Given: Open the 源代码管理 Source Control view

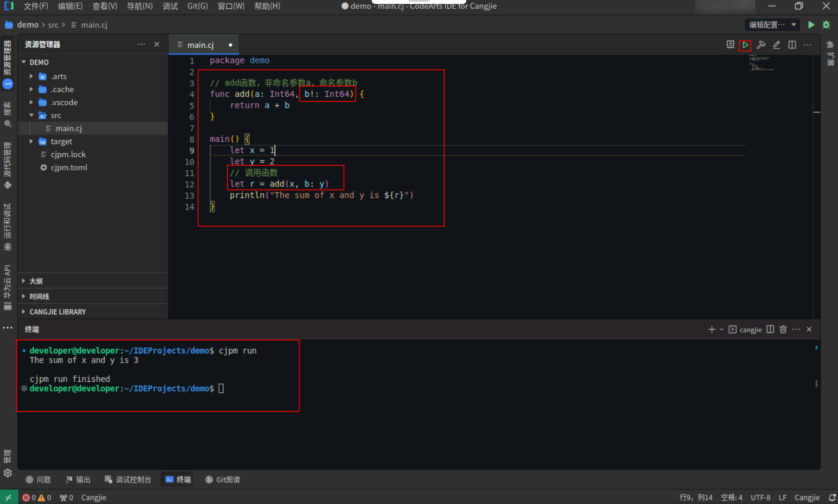Looking at the screenshot, I should tap(7, 166).
